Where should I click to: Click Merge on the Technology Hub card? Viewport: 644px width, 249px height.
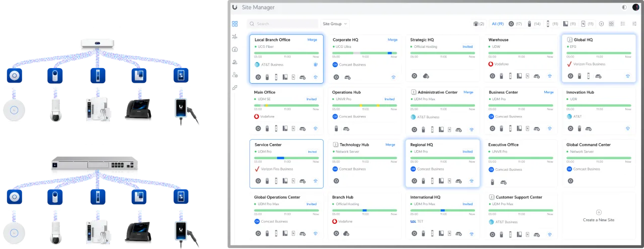pos(390,145)
